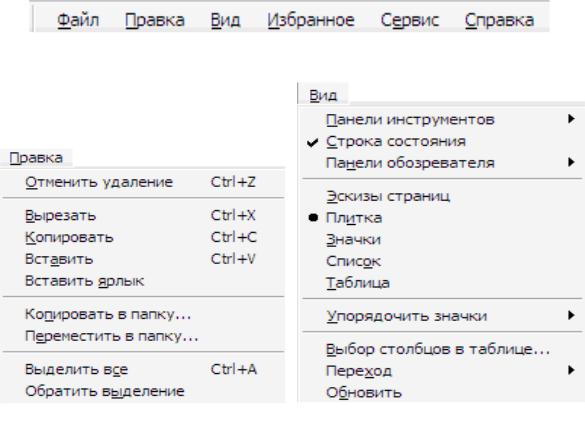585x440 pixels.
Task: Open the Справка menu
Action: coord(499,20)
